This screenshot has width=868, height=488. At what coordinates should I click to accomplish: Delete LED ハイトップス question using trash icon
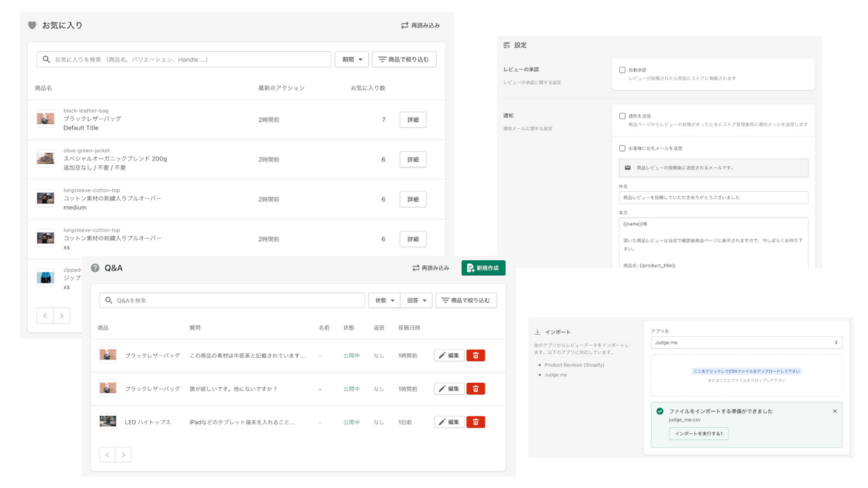pos(475,422)
